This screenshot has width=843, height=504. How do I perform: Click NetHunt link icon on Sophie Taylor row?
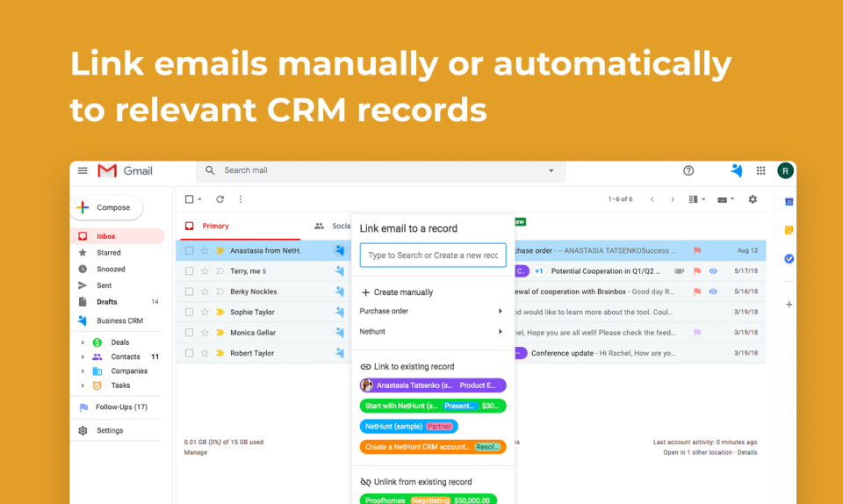(339, 312)
